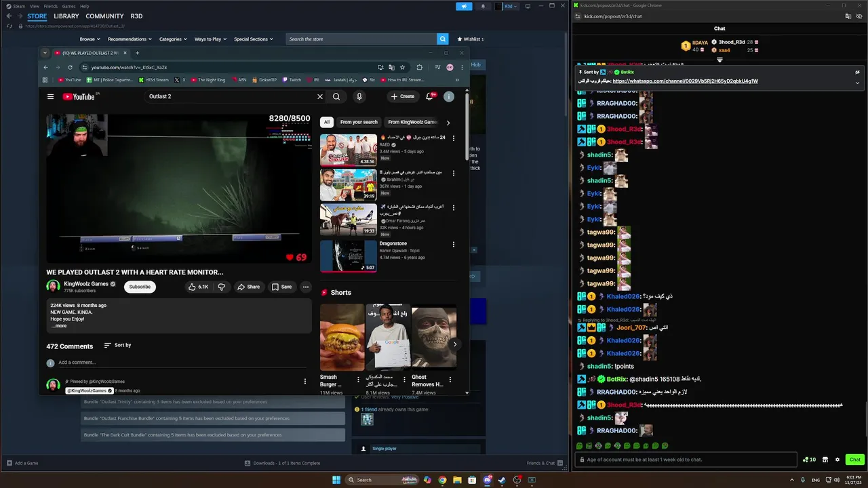
Task: Open Steam STORE tab
Action: point(37,16)
